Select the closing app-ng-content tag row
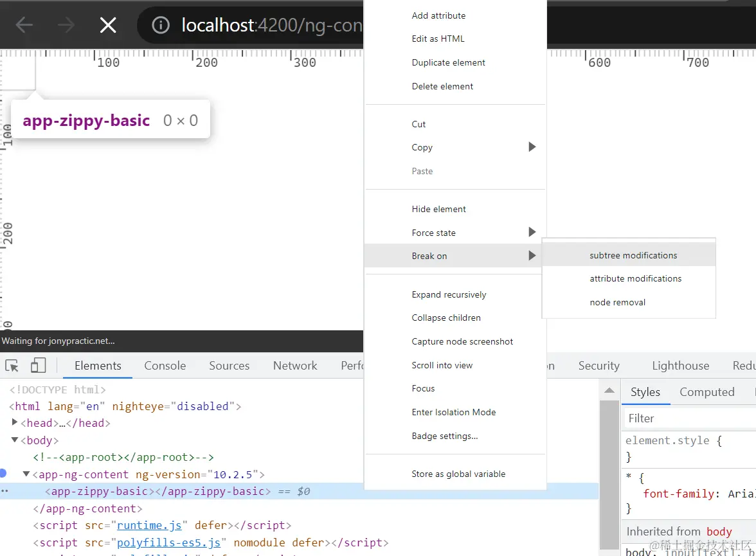 tap(87, 508)
